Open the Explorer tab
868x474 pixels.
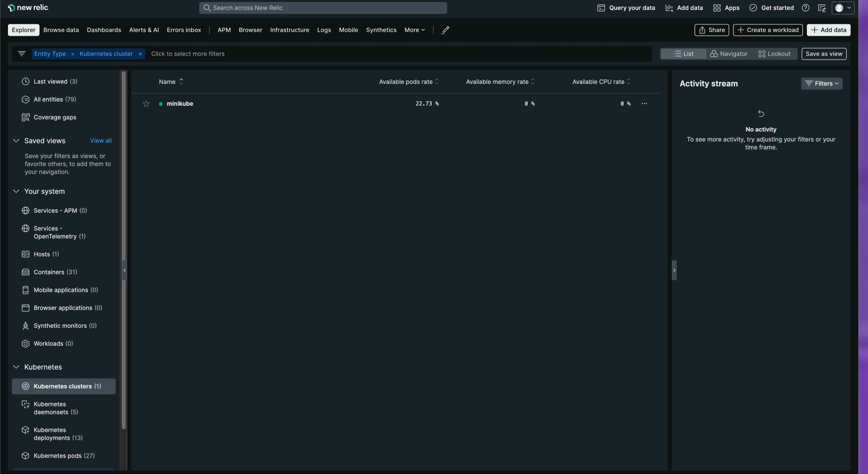coord(24,30)
